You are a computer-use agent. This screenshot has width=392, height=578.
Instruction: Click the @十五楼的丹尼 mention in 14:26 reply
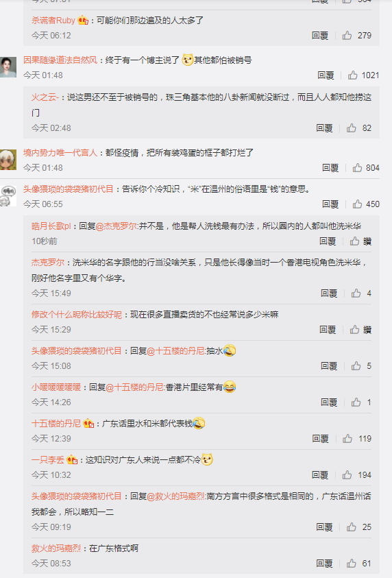tap(134, 387)
